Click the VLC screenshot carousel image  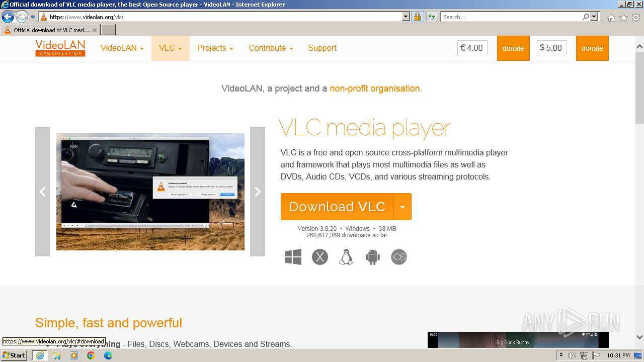pos(150,192)
